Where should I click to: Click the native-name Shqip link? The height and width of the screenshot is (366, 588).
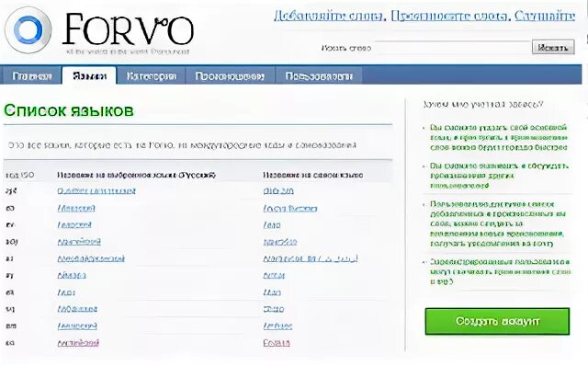[274, 309]
